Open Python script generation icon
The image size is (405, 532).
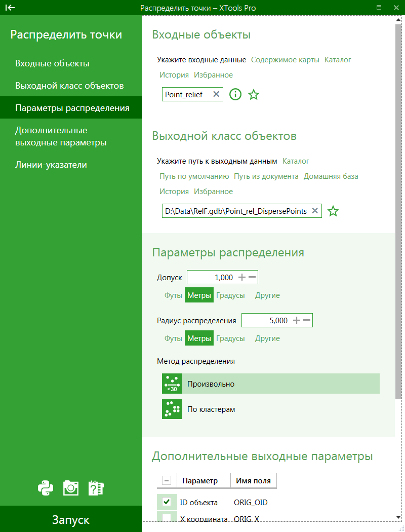click(x=46, y=488)
